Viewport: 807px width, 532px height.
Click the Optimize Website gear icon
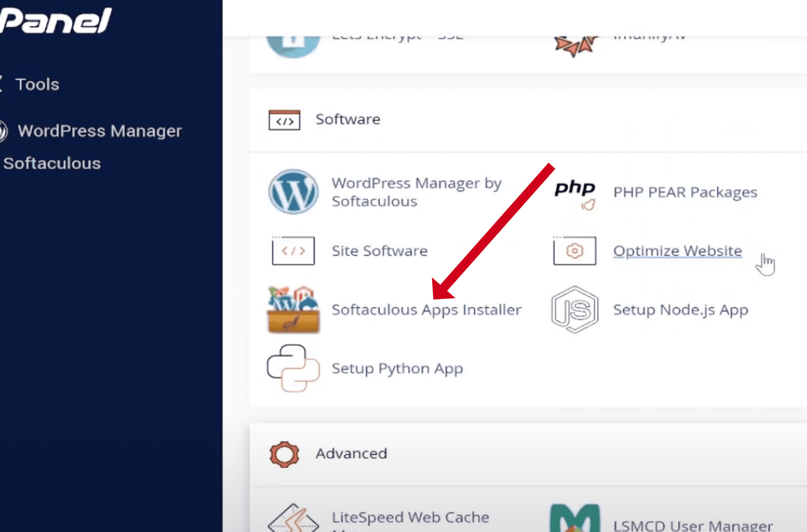pyautogui.click(x=575, y=251)
